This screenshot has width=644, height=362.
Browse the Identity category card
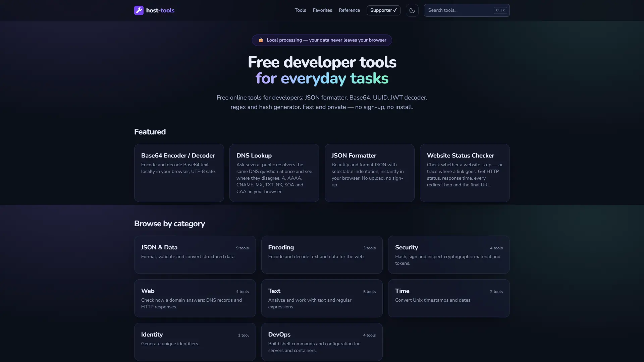click(195, 342)
